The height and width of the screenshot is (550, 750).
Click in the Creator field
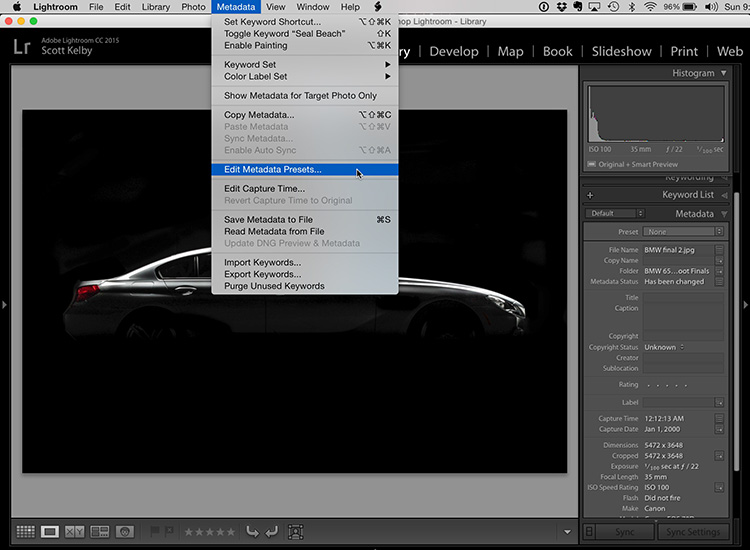coord(683,358)
